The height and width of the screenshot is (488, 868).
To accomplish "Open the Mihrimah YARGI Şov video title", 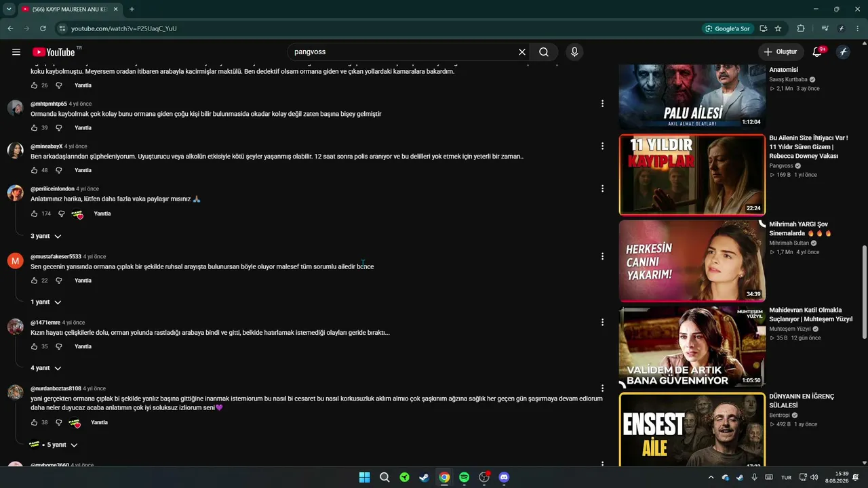I will (800, 229).
